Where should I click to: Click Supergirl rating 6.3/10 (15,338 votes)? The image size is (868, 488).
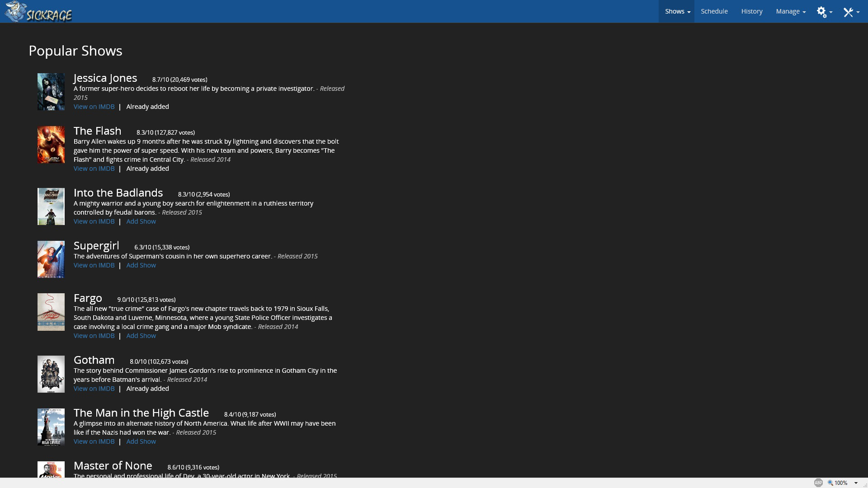click(x=162, y=247)
